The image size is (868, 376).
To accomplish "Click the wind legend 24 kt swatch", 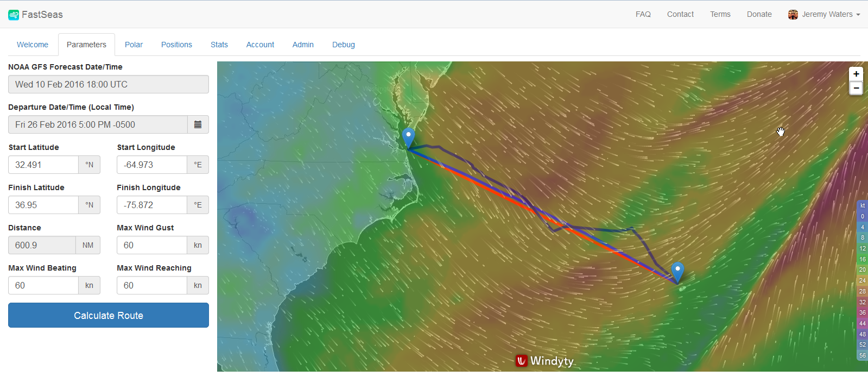I will point(863,280).
